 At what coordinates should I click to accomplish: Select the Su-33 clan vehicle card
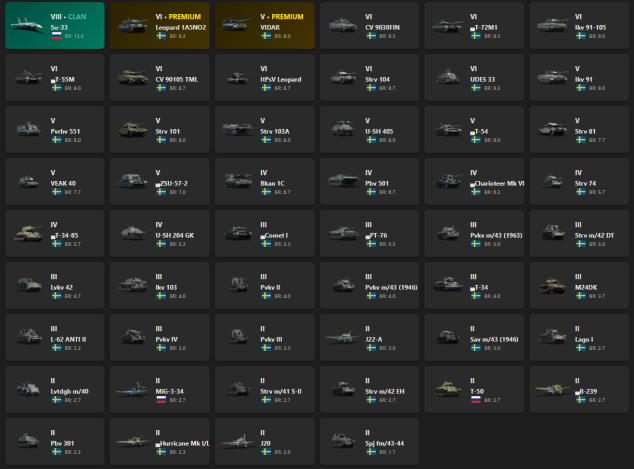tap(52, 25)
